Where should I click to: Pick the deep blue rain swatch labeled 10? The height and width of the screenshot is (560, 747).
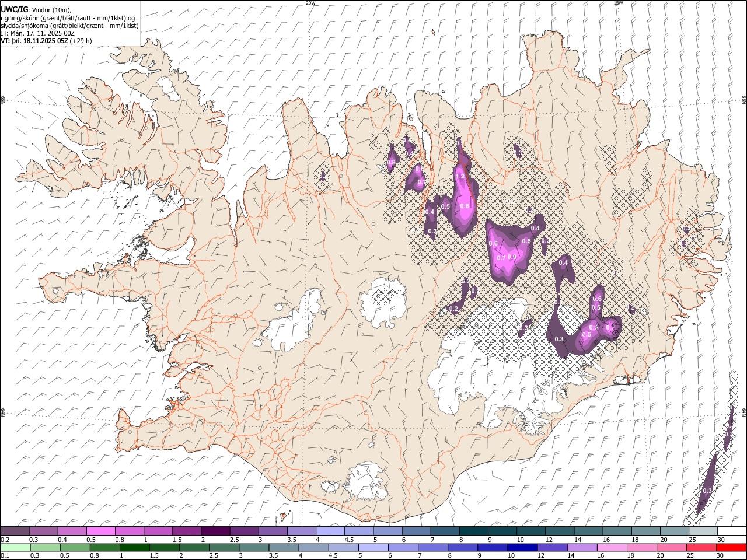(x=522, y=547)
